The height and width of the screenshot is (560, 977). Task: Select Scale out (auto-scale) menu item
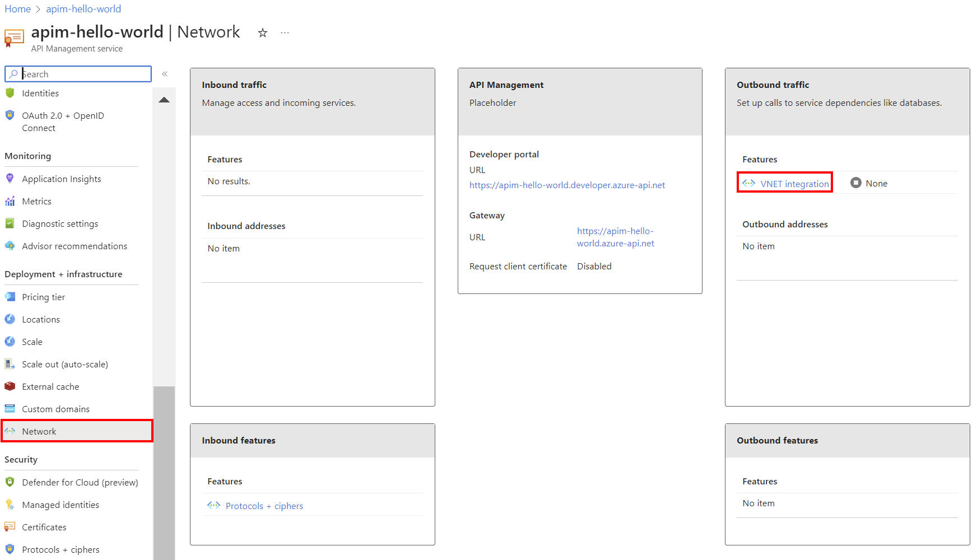click(x=65, y=364)
